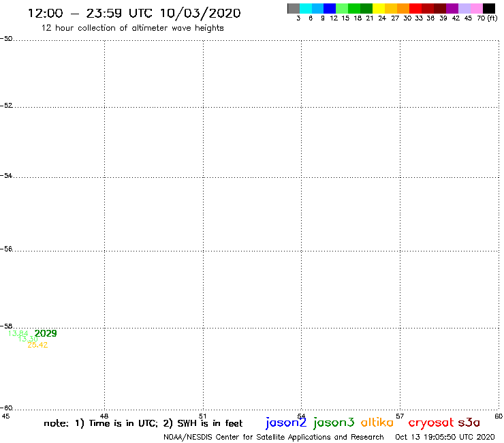Click the green 'jason3' satellite label
504x443 pixels.
pyautogui.click(x=334, y=423)
